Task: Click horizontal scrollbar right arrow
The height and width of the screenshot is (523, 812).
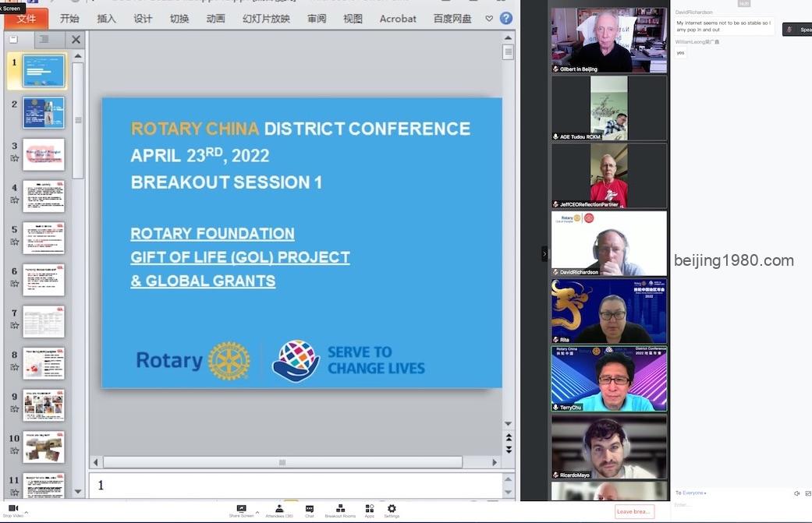Action: click(494, 462)
